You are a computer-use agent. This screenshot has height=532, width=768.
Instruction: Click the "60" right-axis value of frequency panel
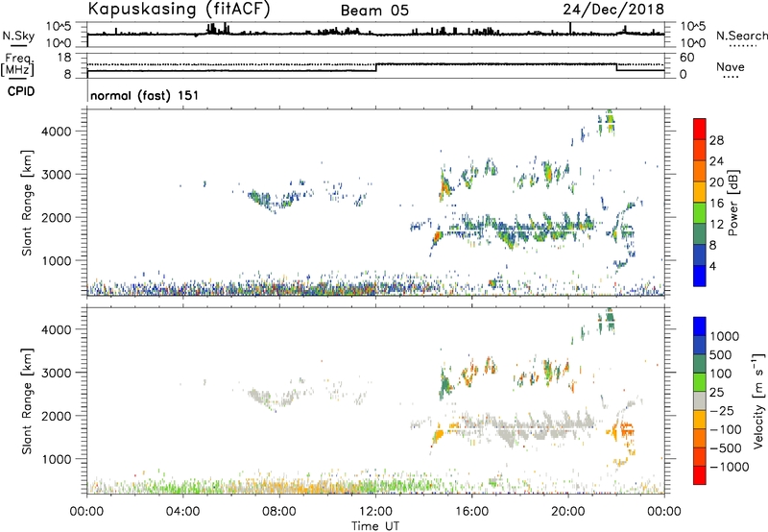click(x=687, y=58)
